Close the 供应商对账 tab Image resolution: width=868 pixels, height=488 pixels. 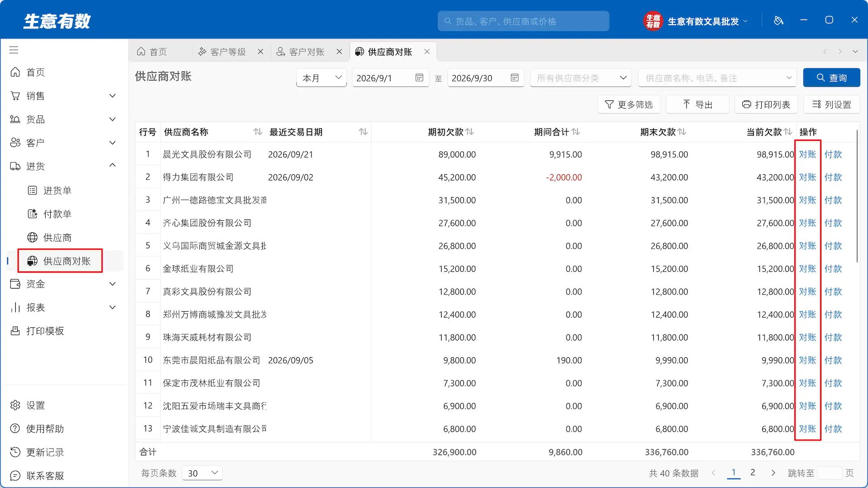pos(427,52)
